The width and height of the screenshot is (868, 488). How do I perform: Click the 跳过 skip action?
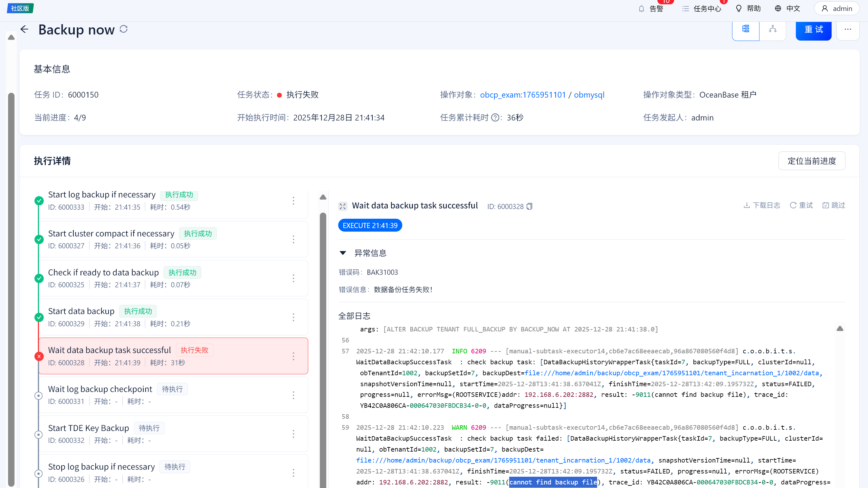834,205
